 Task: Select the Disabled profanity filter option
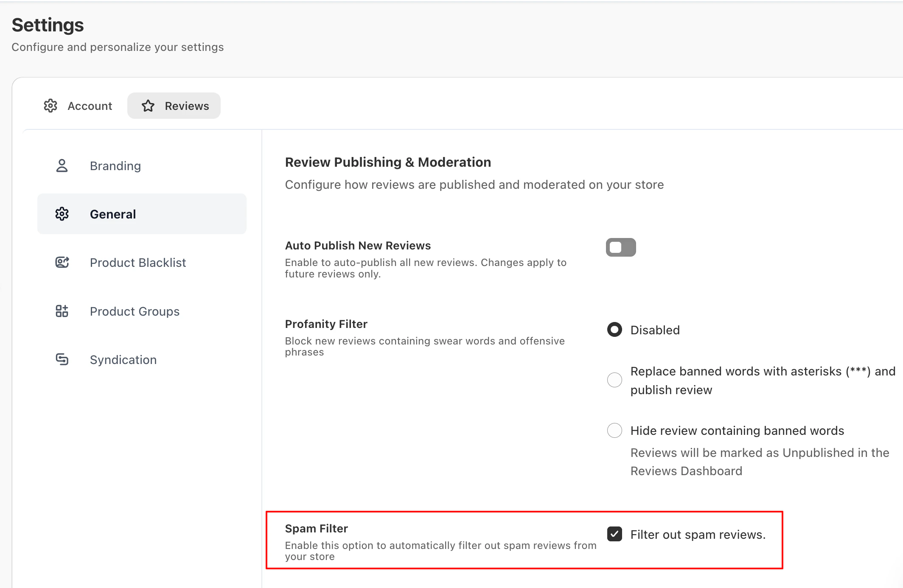[x=614, y=330]
